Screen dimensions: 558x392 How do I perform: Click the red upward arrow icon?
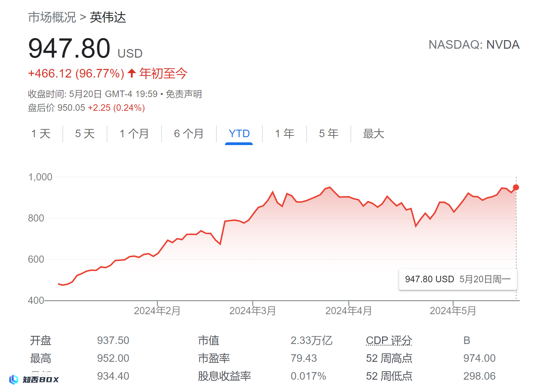point(132,73)
